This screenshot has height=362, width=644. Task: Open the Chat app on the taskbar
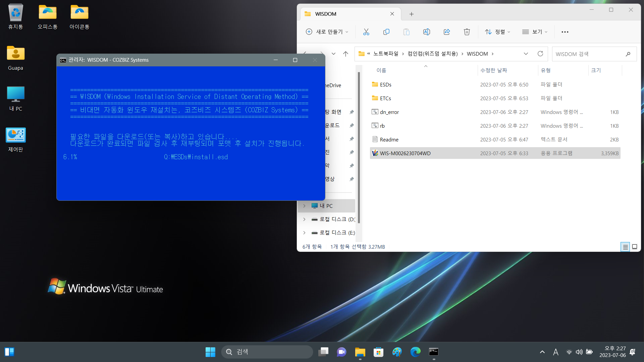[x=341, y=352]
